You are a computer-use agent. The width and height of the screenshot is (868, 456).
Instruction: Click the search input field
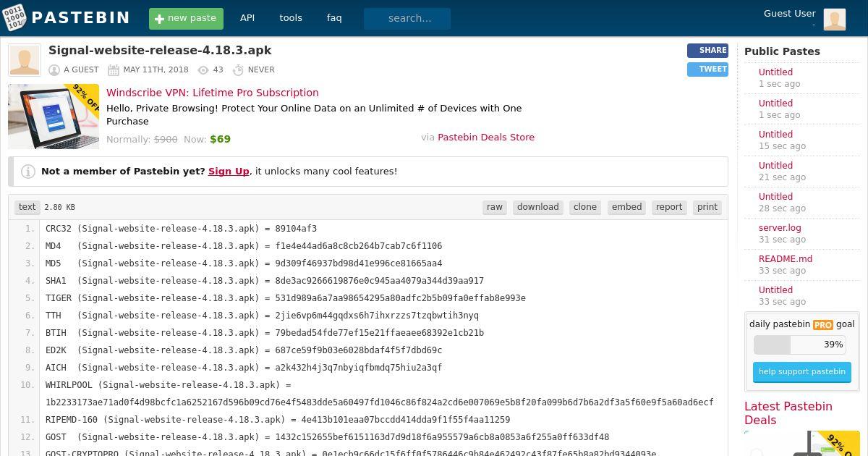pyautogui.click(x=407, y=19)
